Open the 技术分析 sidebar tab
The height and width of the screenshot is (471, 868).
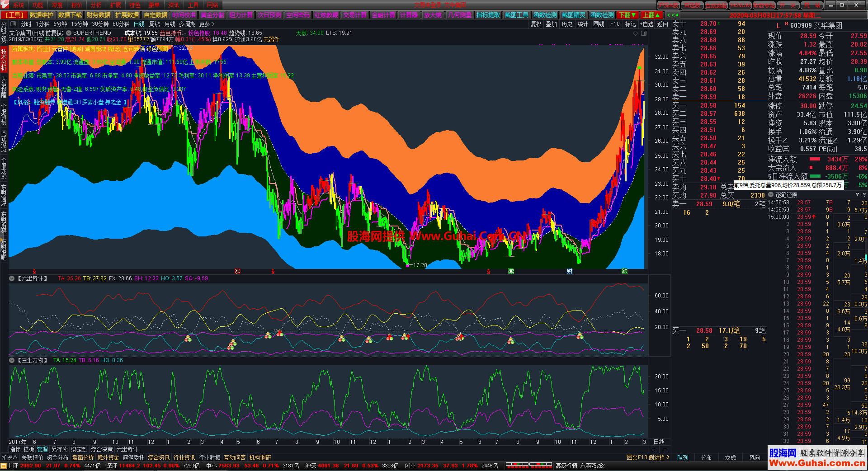click(x=4, y=60)
